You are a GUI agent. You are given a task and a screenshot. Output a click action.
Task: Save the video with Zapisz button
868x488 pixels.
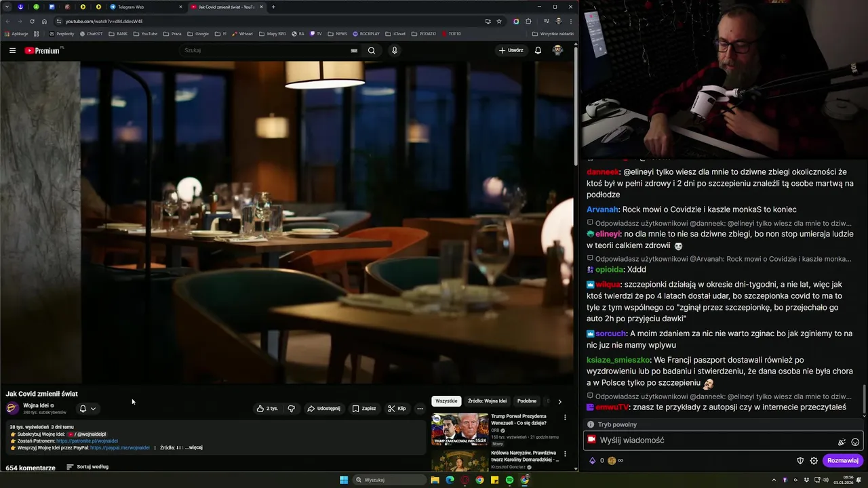point(364,409)
